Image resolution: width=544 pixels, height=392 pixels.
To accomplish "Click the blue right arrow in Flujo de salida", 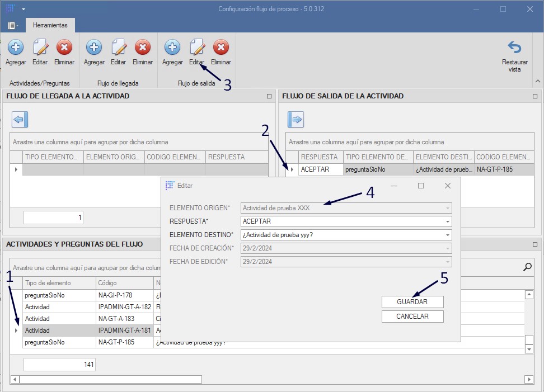I will tap(296, 119).
